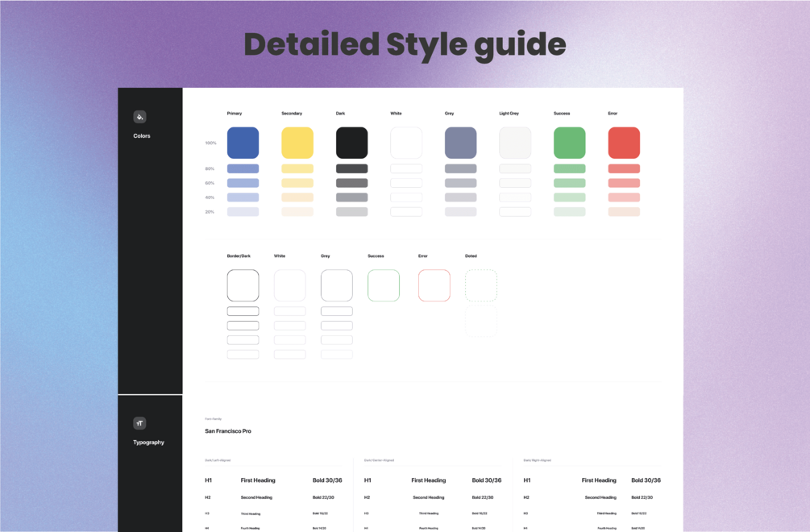Choose the Grey 40% tint bar
This screenshot has height=532, width=810.
pyautogui.click(x=461, y=197)
